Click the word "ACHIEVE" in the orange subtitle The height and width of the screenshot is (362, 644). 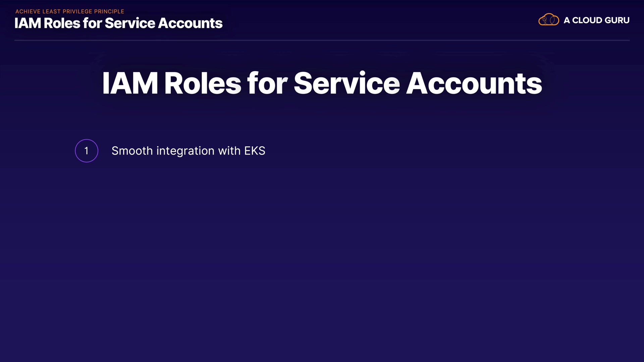pos(28,11)
